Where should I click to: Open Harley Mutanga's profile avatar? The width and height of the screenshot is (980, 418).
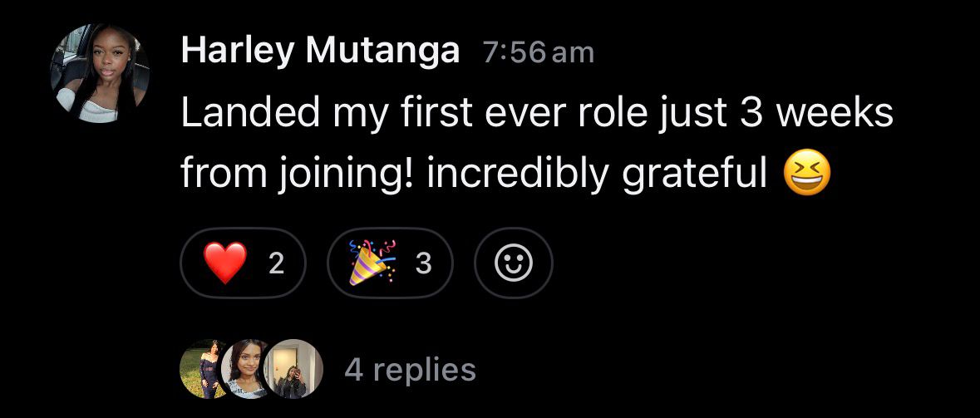coord(100,73)
